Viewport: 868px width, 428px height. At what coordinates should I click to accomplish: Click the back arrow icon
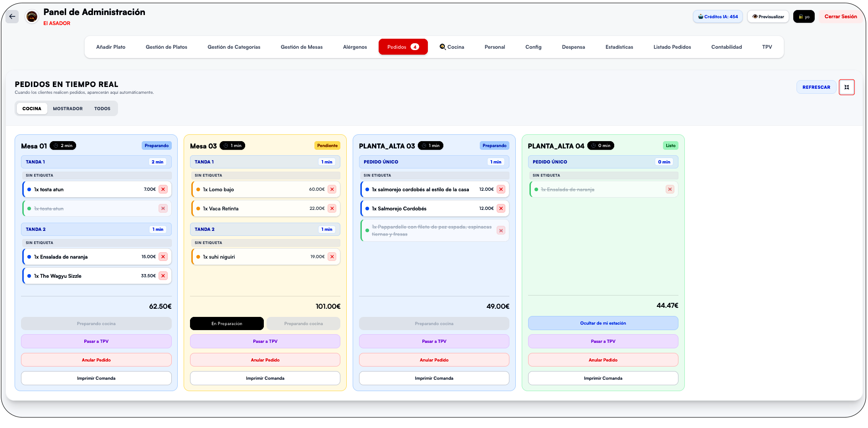(12, 16)
